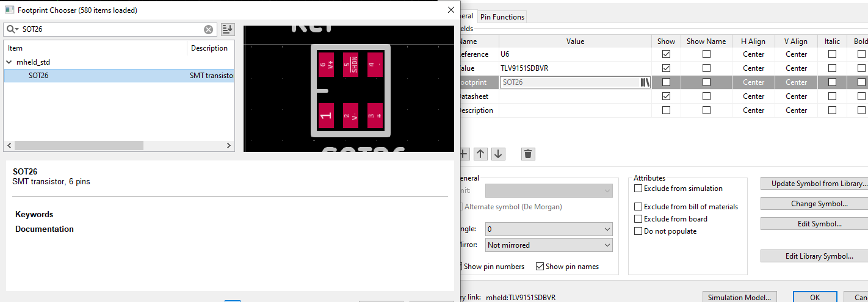
Task: Enable Show Name for Datasheet field
Action: (706, 96)
